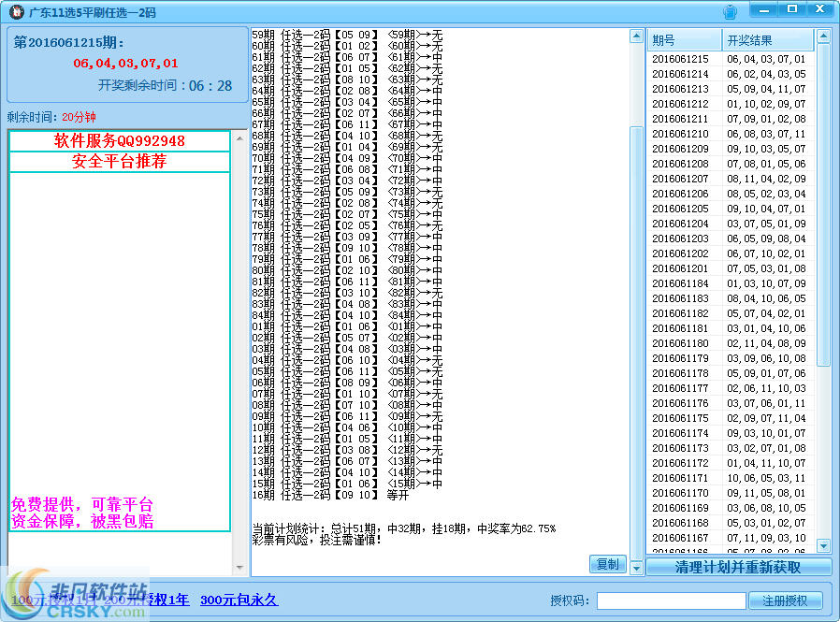Click the app logo icon in title bar
This screenshot has width=840, height=622.
(x=16, y=11)
